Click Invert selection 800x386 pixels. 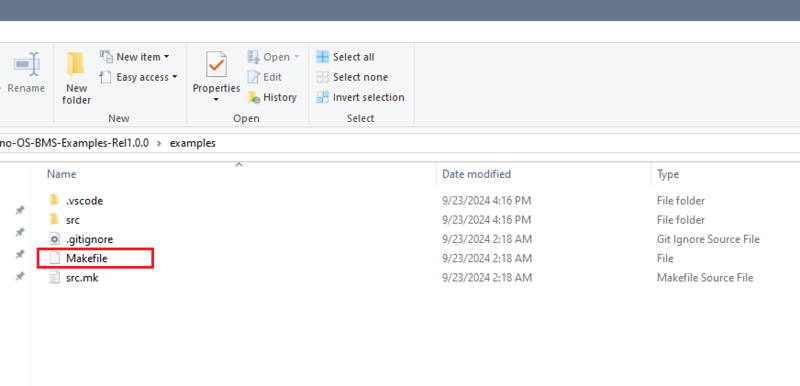[x=360, y=97]
